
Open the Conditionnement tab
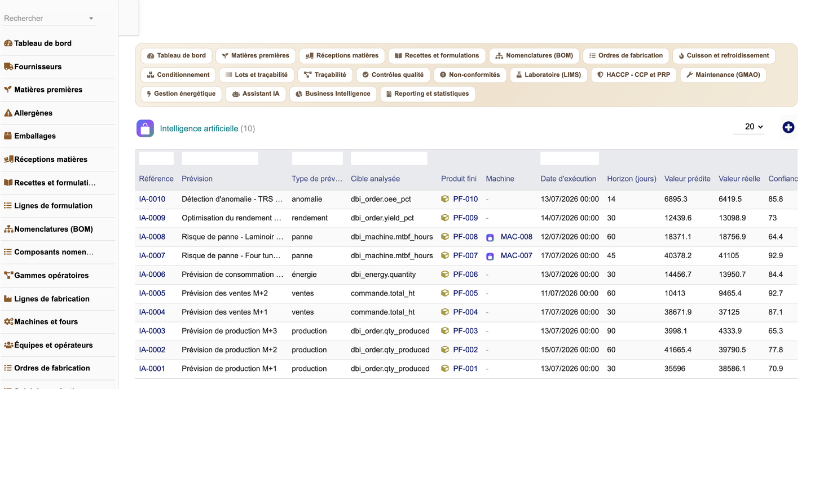pyautogui.click(x=178, y=74)
